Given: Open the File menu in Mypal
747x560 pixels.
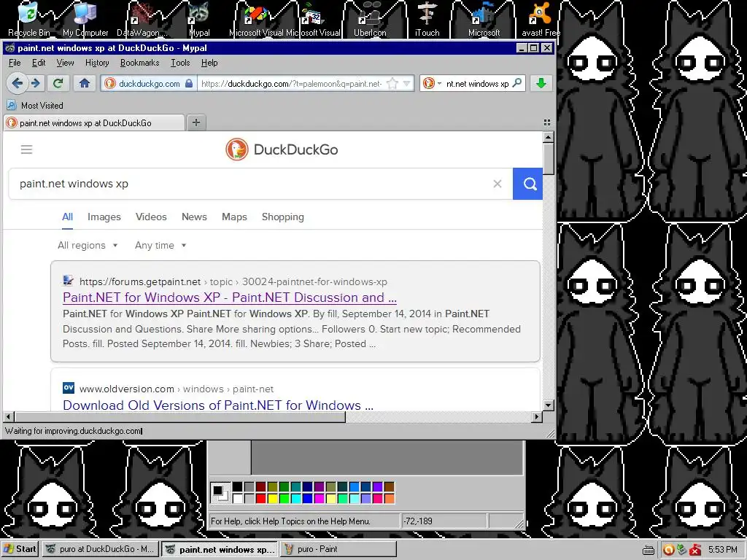Looking at the screenshot, I should coord(15,63).
